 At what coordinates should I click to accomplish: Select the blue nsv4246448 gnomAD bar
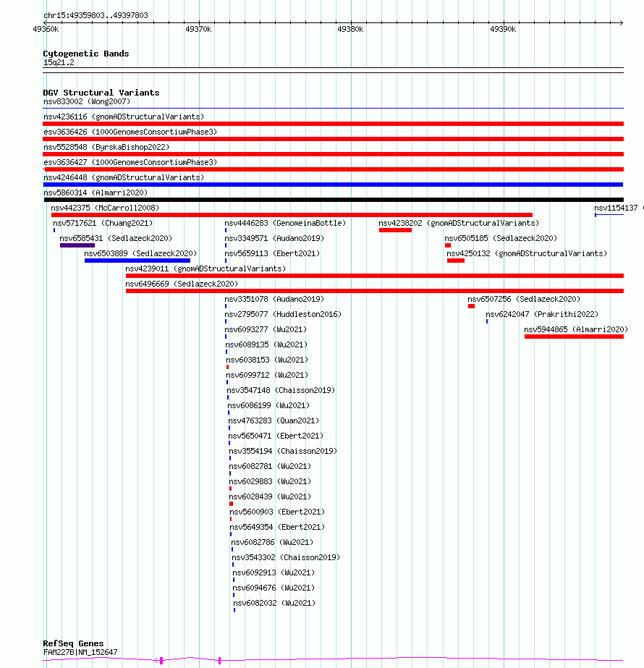coord(333,185)
